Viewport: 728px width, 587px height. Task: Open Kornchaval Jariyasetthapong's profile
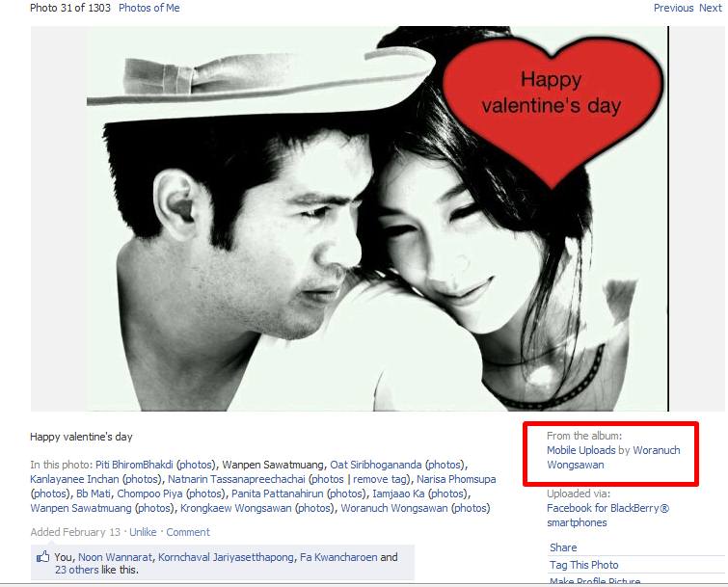[x=226, y=557]
